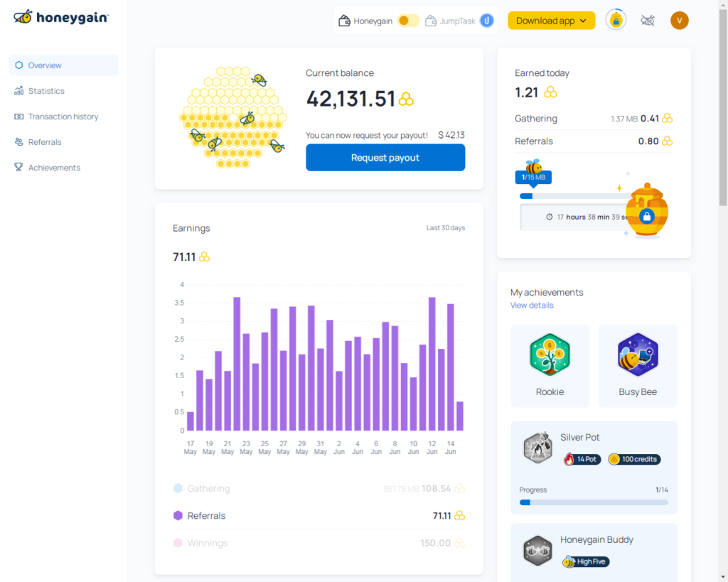This screenshot has width=728, height=582.
Task: Click the Silver Pot progress bar
Action: pos(594,502)
